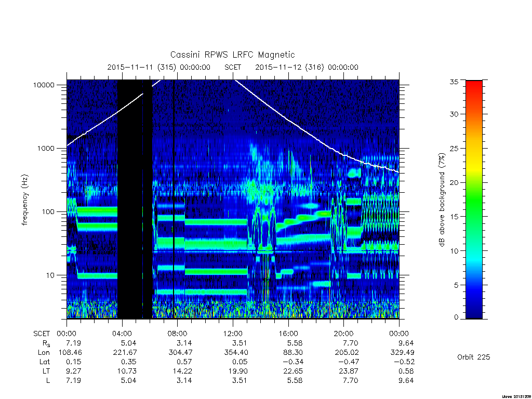
Task: Click the 35 dB colorbar label
Action: point(454,82)
